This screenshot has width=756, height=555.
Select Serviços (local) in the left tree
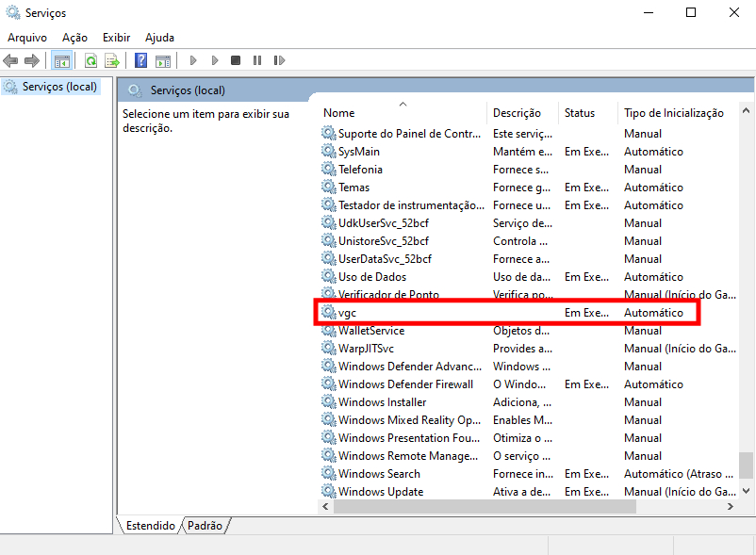[58, 87]
